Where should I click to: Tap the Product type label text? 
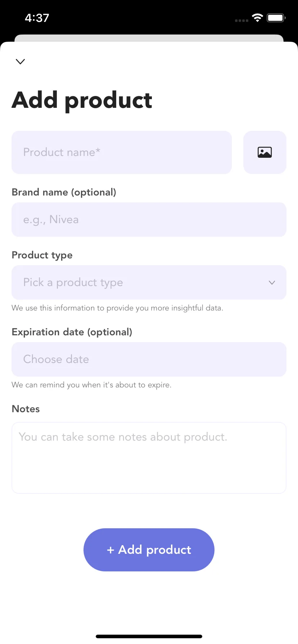(x=42, y=255)
